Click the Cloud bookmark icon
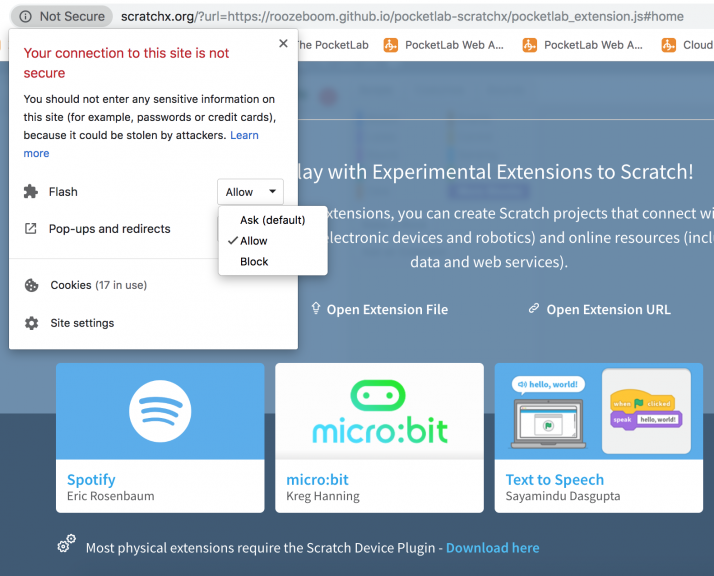The width and height of the screenshot is (714, 576). (x=670, y=45)
